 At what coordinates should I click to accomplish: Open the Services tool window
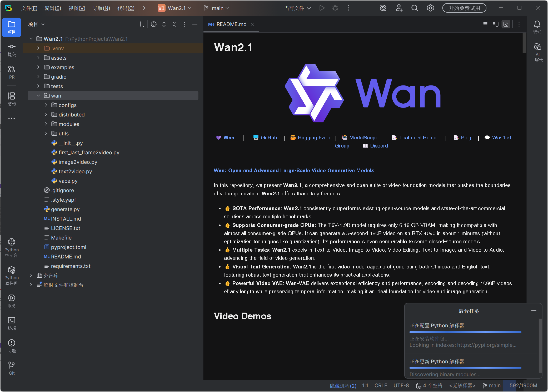click(12, 301)
